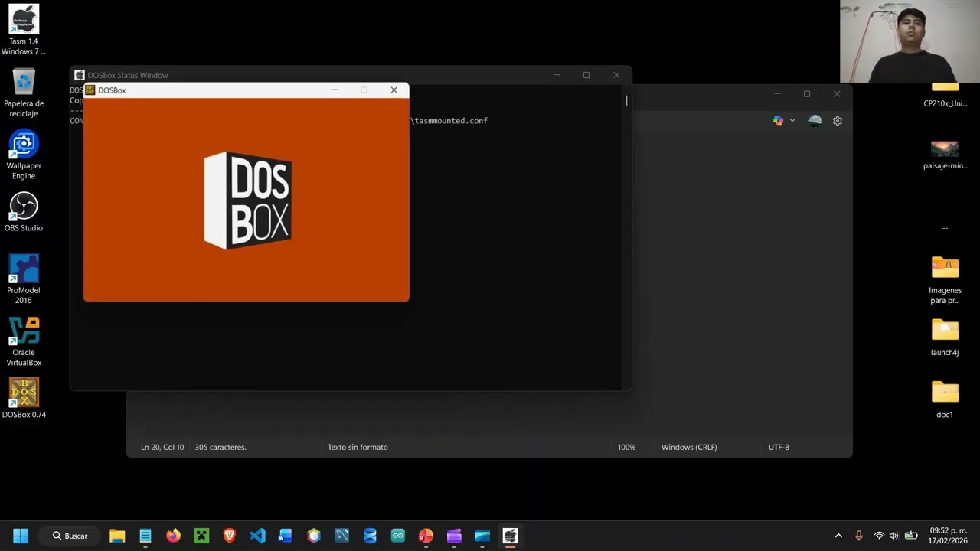Image resolution: width=980 pixels, height=551 pixels.
Task: Expand the Copilot dropdown arrow in Notepad
Action: point(792,120)
